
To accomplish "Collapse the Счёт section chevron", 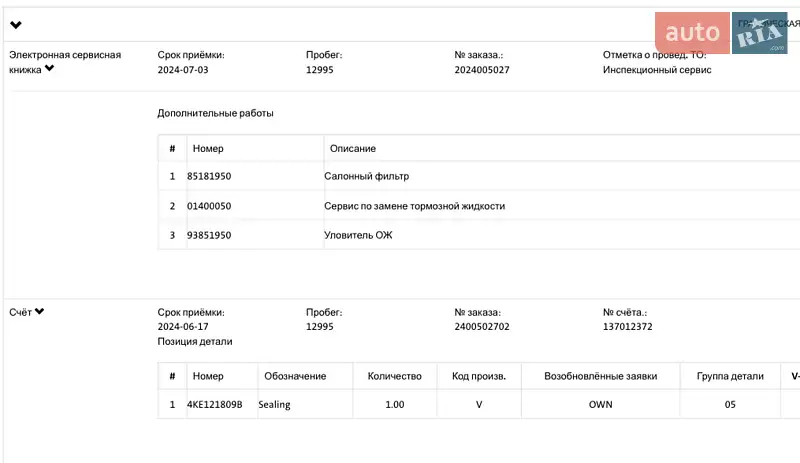I will pyautogui.click(x=39, y=312).
